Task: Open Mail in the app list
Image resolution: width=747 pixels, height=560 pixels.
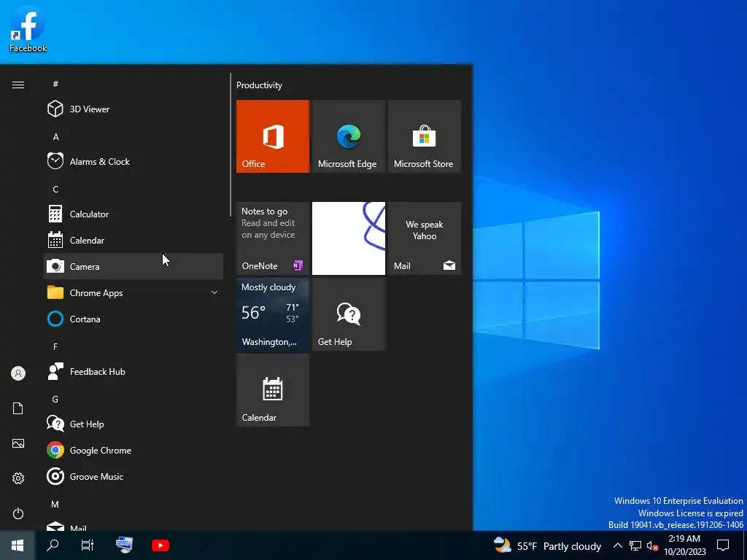Action: click(133, 526)
